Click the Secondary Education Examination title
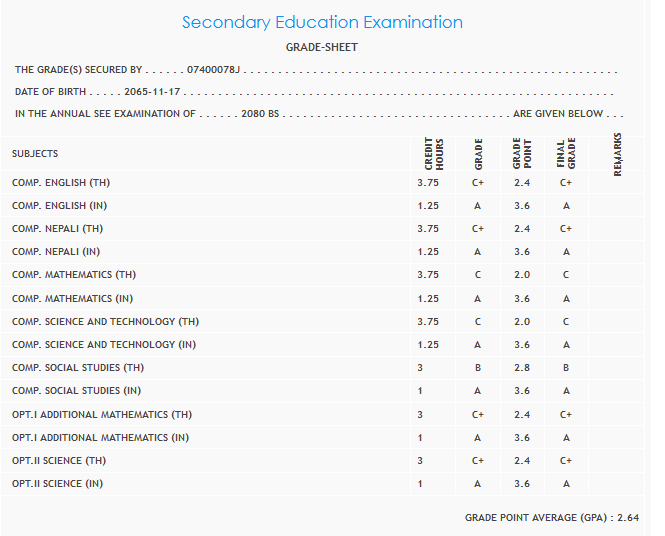Image resolution: width=665 pixels, height=536 pixels. (322, 22)
